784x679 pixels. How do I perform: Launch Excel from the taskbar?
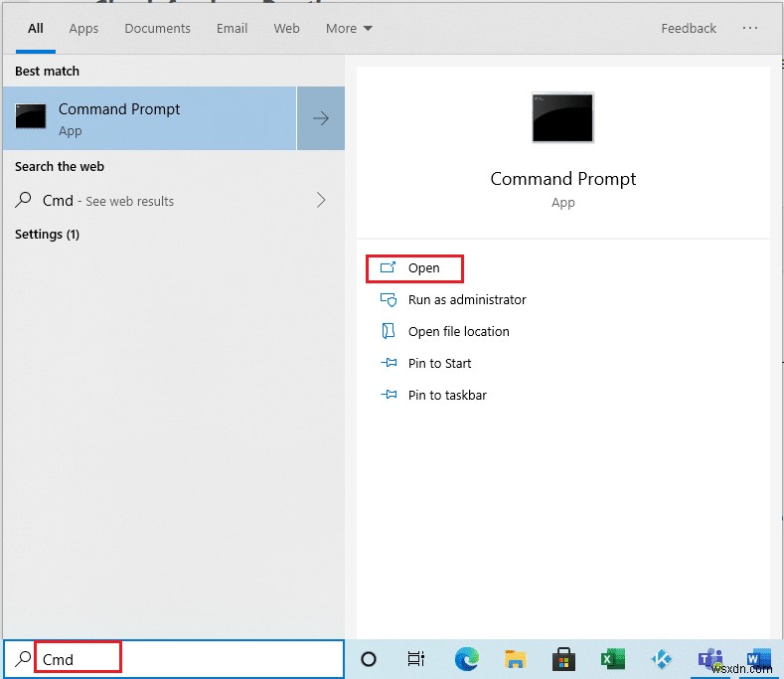tap(611, 659)
